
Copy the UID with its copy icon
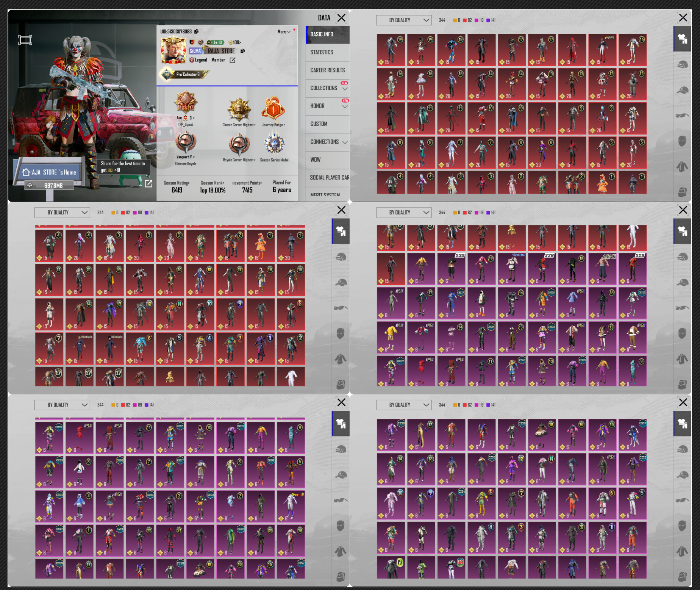pos(196,31)
